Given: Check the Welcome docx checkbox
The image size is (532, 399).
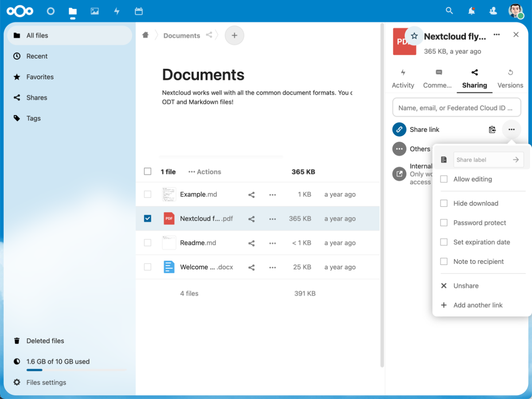Looking at the screenshot, I should point(148,267).
